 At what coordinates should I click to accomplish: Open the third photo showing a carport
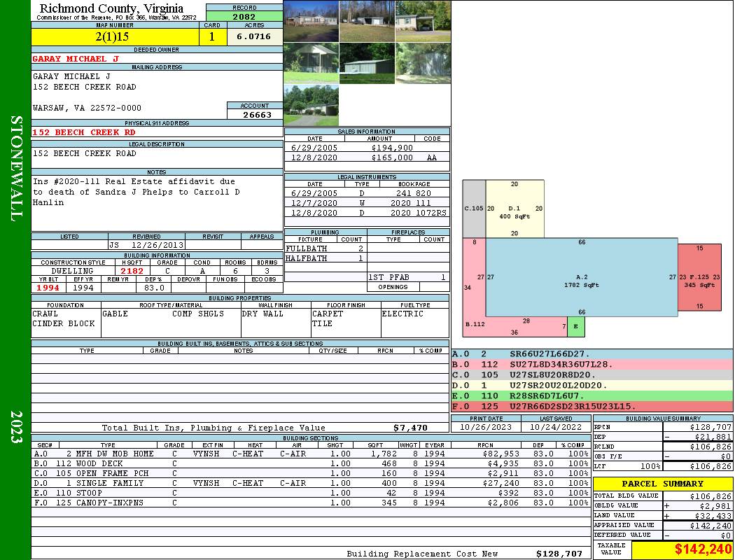click(x=423, y=21)
